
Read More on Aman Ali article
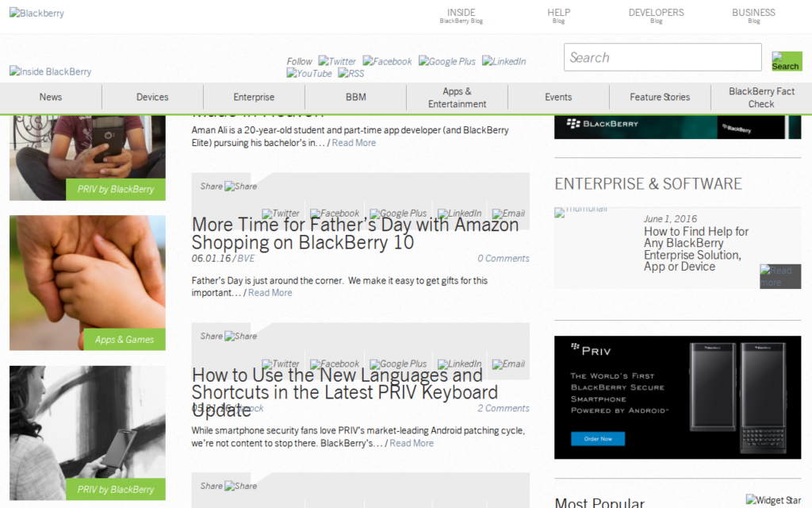pos(354,143)
